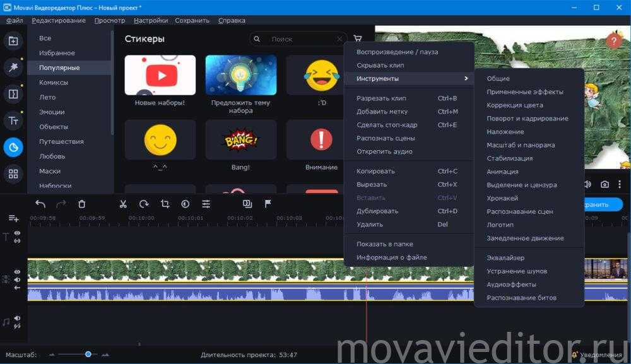Select the Эмоции sticker category
This screenshot has height=364, width=631.
pos(52,112)
